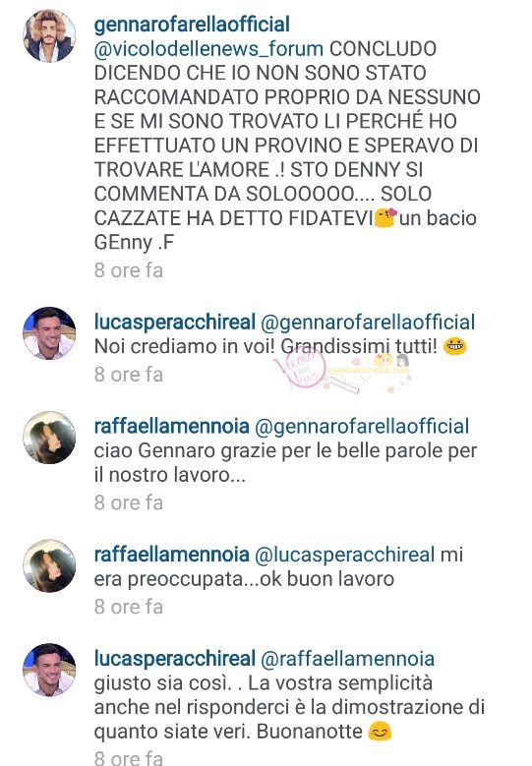Open raffaellamennoia's avatar beside 'ciao Gennaro' comment
532x766 pixels.
49,438
